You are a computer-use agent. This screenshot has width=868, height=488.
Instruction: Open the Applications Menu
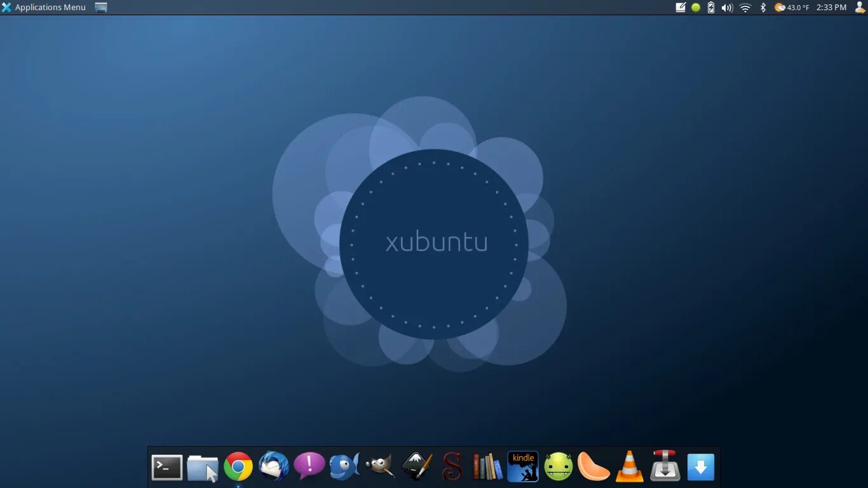[x=44, y=8]
